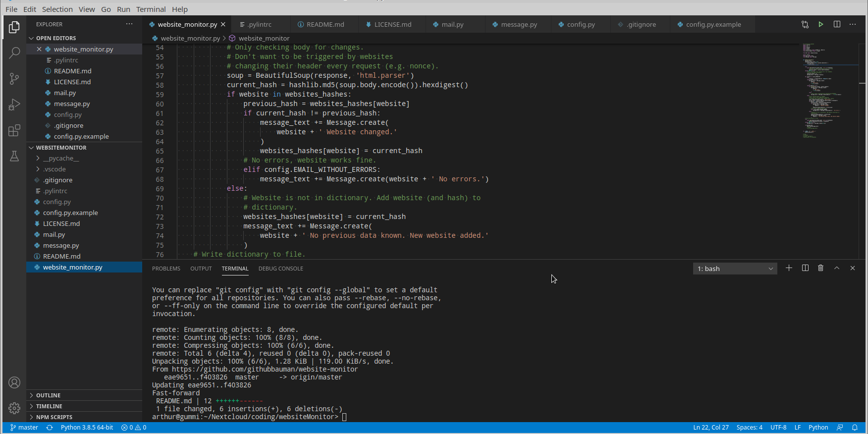Open errors and warnings count in status bar
Image resolution: width=868 pixels, height=434 pixels.
[x=134, y=428]
